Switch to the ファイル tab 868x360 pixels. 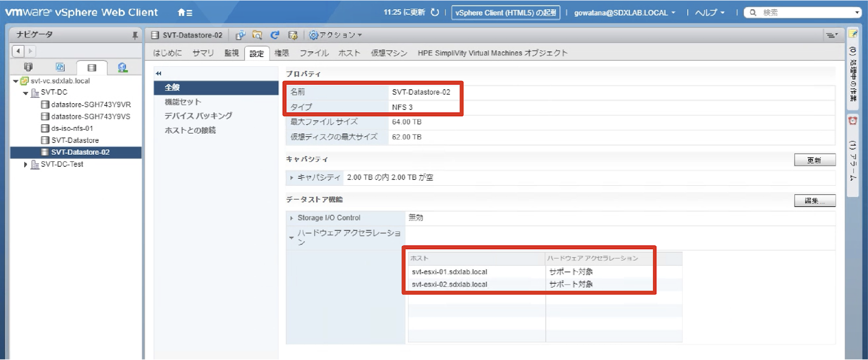[x=314, y=53]
